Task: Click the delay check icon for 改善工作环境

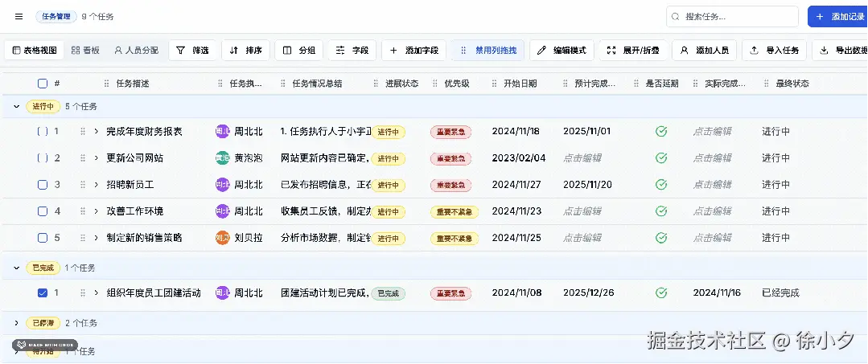Action: [x=661, y=211]
